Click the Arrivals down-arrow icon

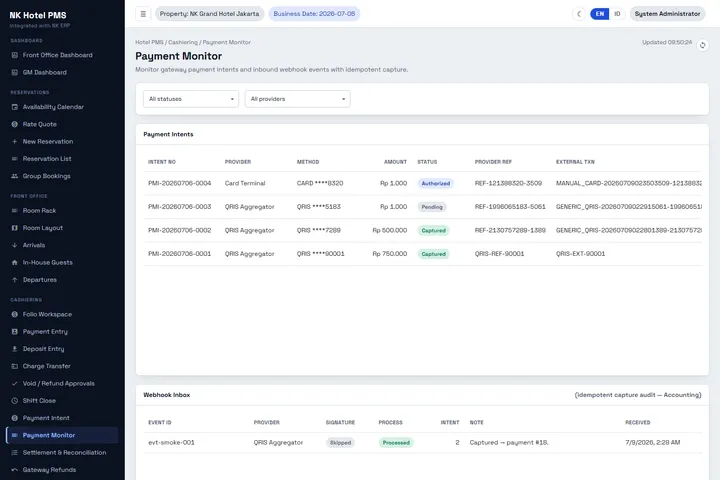(15, 245)
